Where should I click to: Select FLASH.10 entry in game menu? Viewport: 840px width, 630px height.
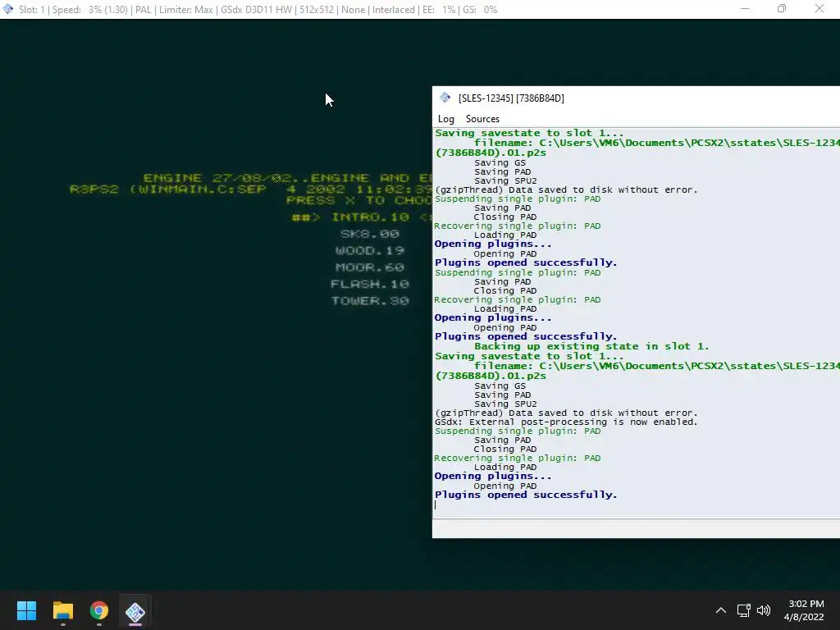coord(370,284)
